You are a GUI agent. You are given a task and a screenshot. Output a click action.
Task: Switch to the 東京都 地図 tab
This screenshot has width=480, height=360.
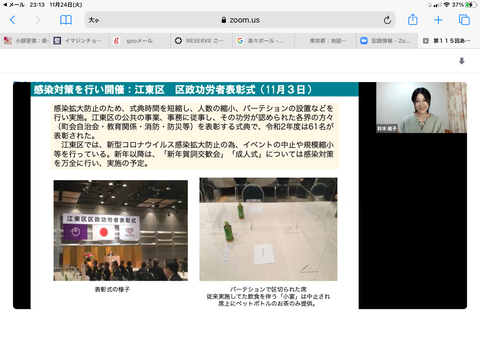click(325, 41)
